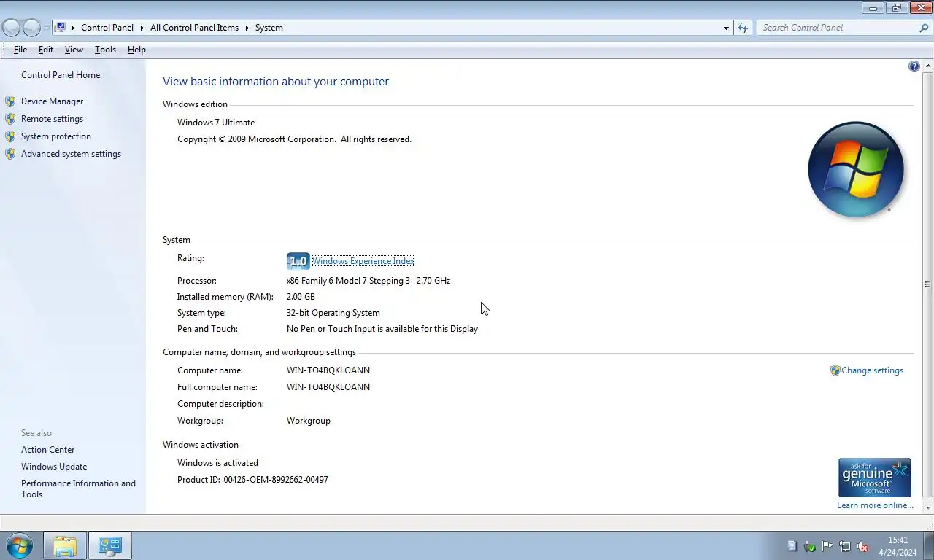This screenshot has width=934, height=560.
Task: Click the shield icon beside Device Manager
Action: (x=10, y=101)
